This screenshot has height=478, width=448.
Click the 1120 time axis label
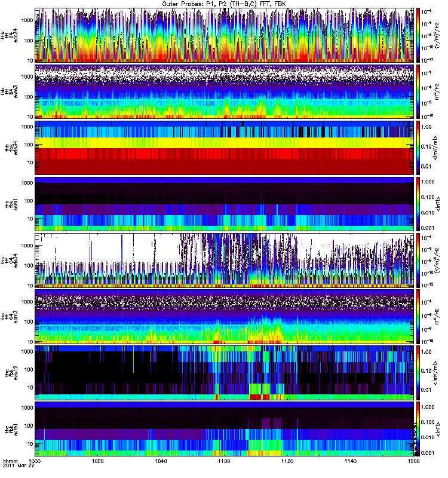[287, 462]
